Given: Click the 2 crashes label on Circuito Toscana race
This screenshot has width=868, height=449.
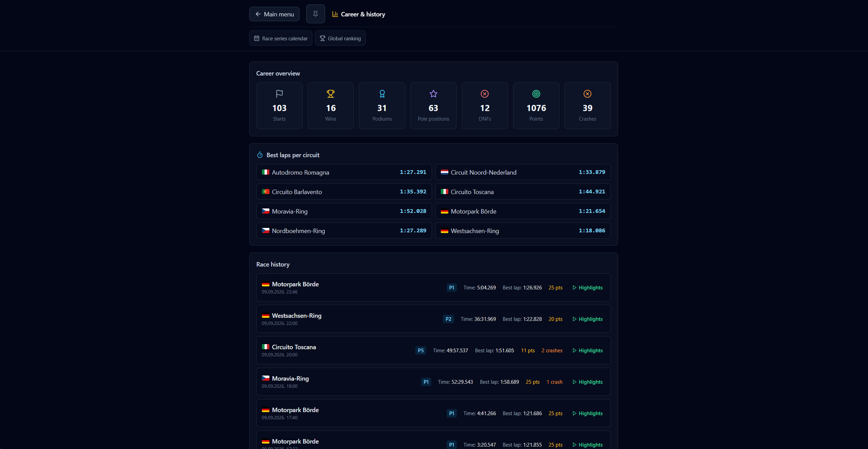Looking at the screenshot, I should pyautogui.click(x=552, y=350).
